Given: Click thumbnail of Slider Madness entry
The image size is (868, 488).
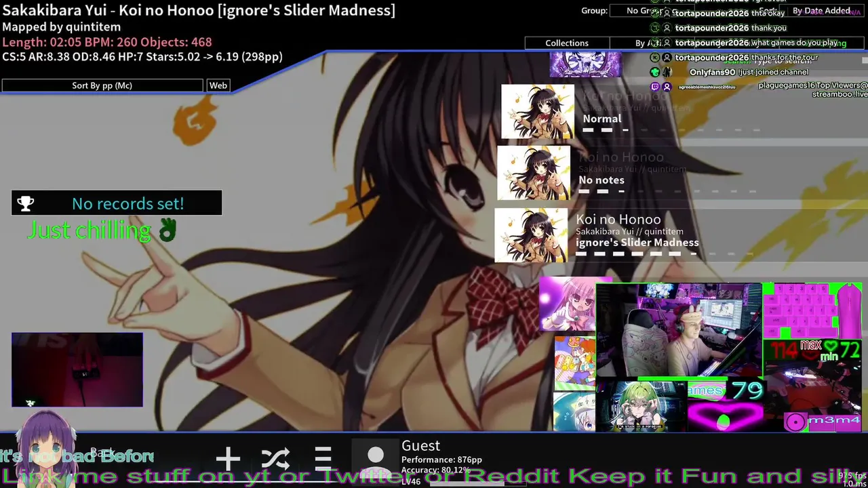Looking at the screenshot, I should pos(531,235).
